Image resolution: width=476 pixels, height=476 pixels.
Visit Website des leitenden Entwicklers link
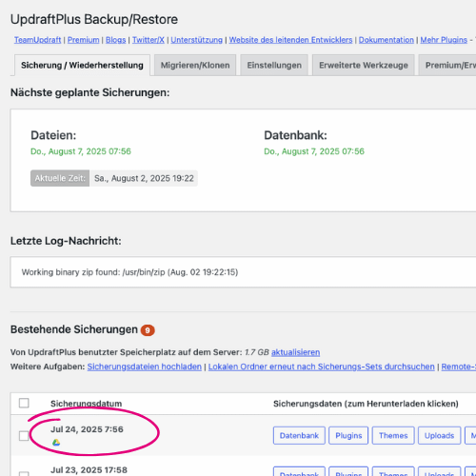(290, 40)
